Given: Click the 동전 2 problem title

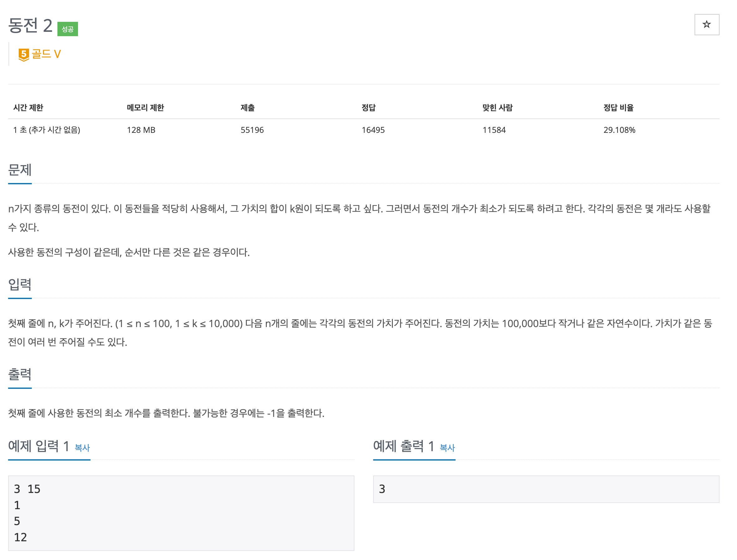Looking at the screenshot, I should point(30,25).
